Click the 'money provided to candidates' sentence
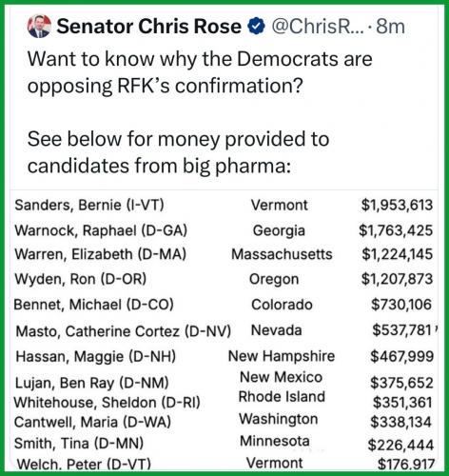 tap(178, 152)
